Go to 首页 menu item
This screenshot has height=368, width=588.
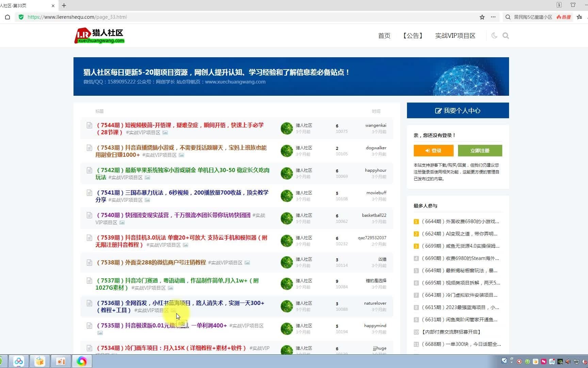pos(384,35)
